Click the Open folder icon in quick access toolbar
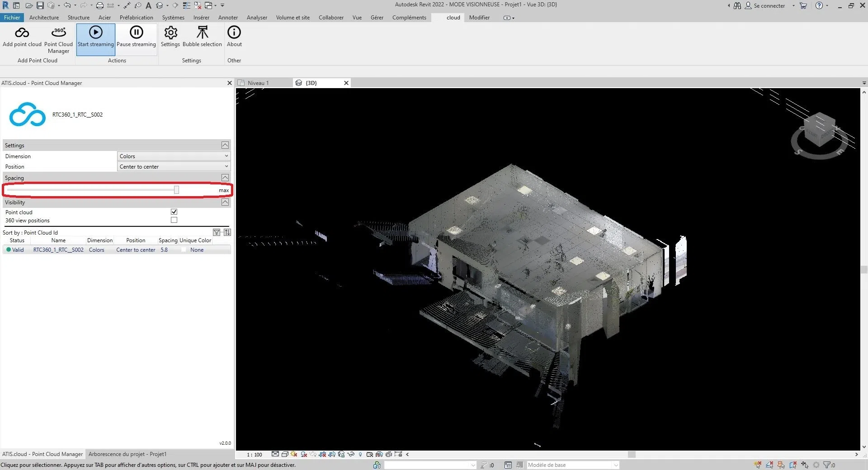This screenshot has width=868, height=470. [29, 5]
